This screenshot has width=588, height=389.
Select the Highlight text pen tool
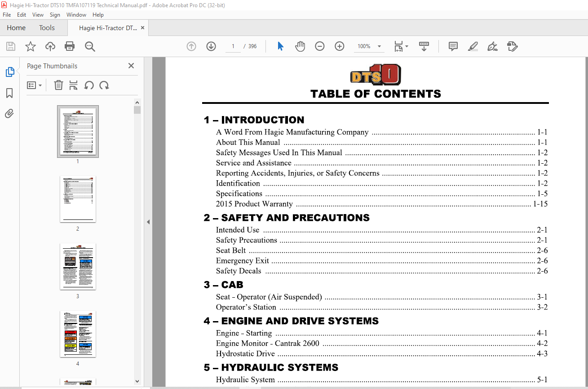coord(473,46)
